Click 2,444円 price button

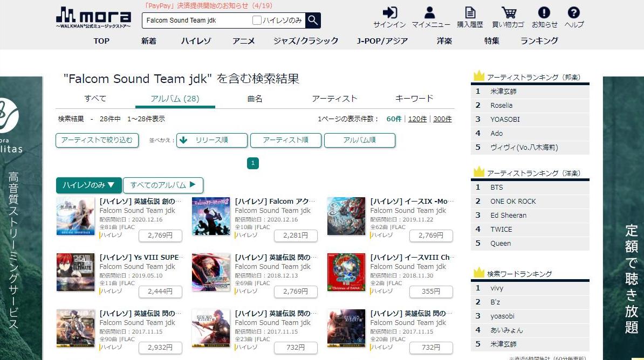click(160, 292)
